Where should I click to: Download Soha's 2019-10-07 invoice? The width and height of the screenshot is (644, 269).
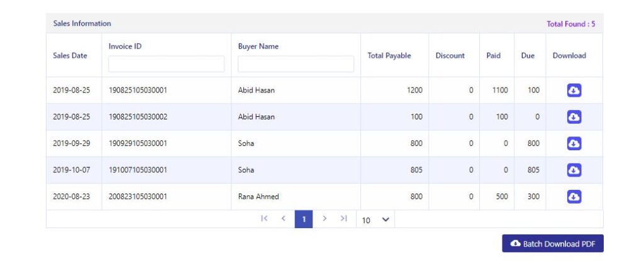[574, 170]
